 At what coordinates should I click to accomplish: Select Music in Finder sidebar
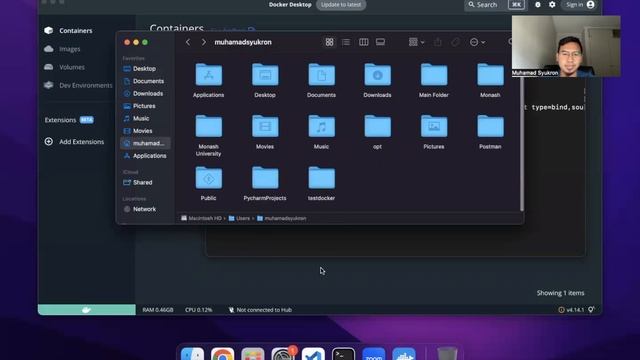145,118
